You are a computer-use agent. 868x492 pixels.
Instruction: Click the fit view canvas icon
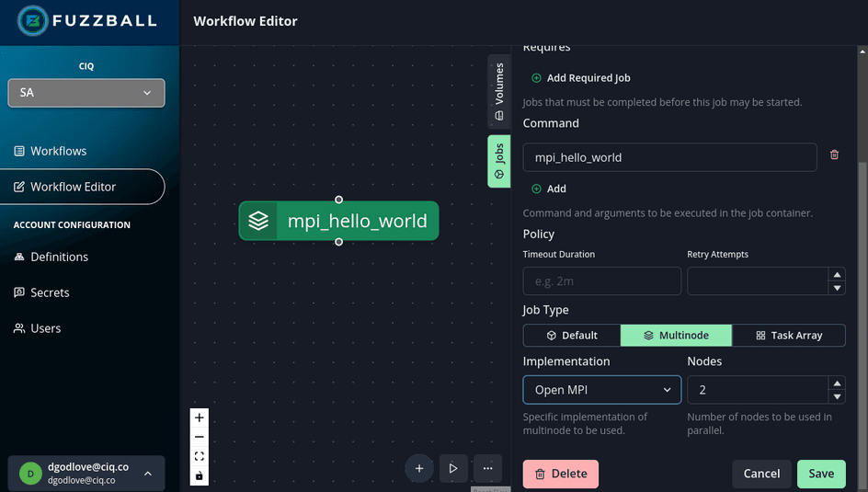pos(200,456)
